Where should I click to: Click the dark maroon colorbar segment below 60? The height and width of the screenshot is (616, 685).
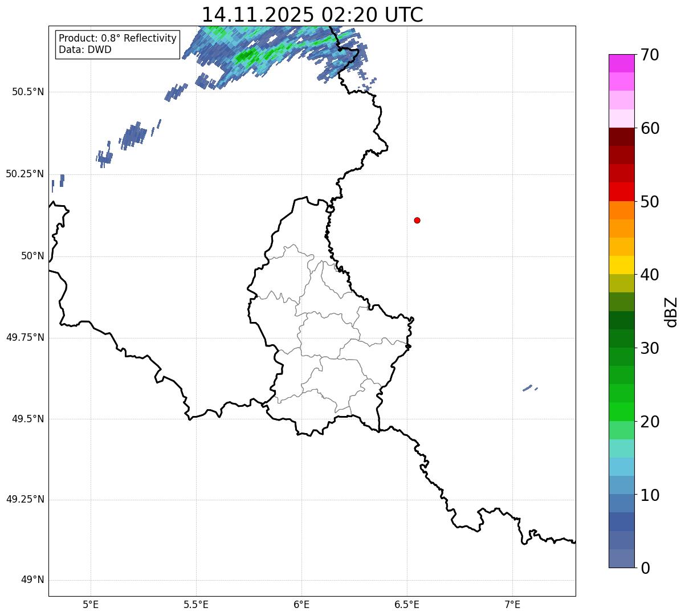pyautogui.click(x=621, y=137)
